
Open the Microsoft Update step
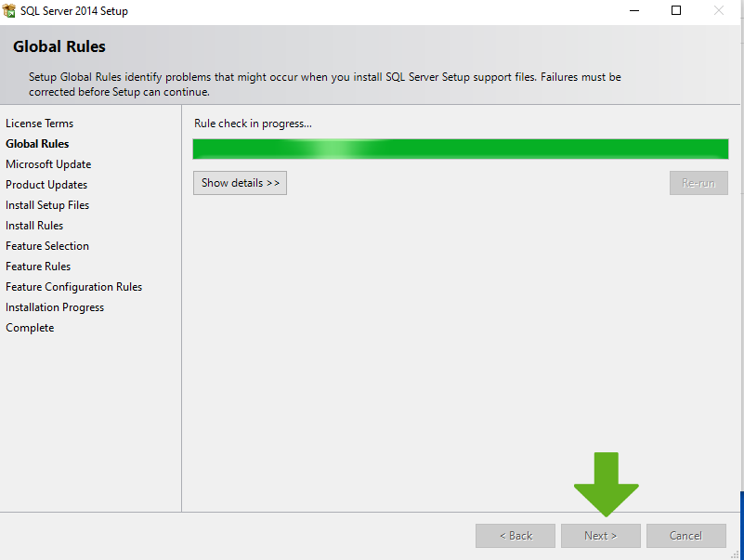48,164
